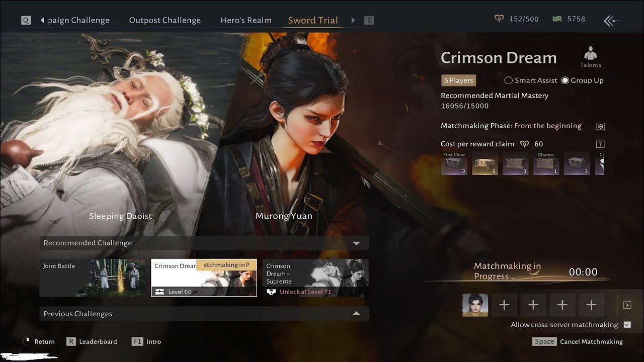Click the Murong Yuan boss name
This screenshot has width=644, height=362.
tap(284, 216)
